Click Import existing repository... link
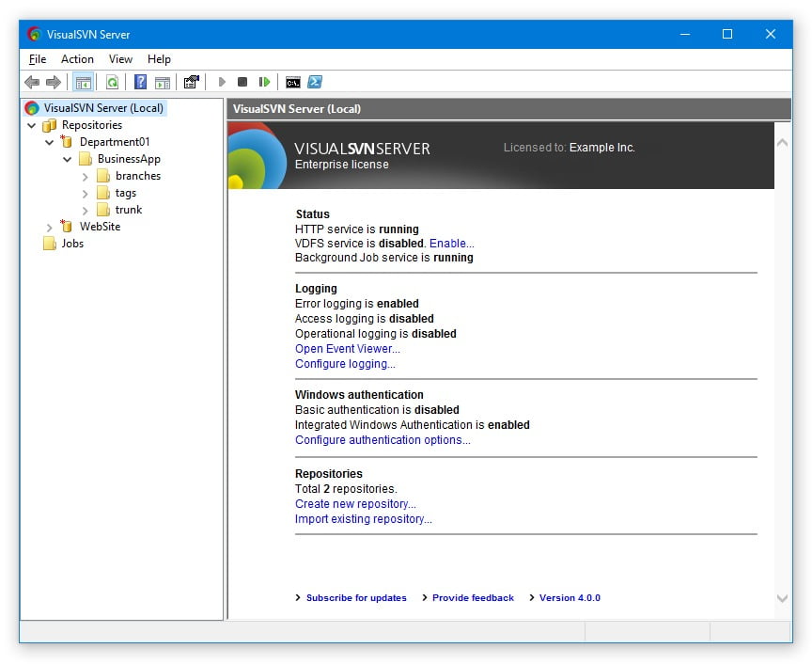 (x=363, y=518)
